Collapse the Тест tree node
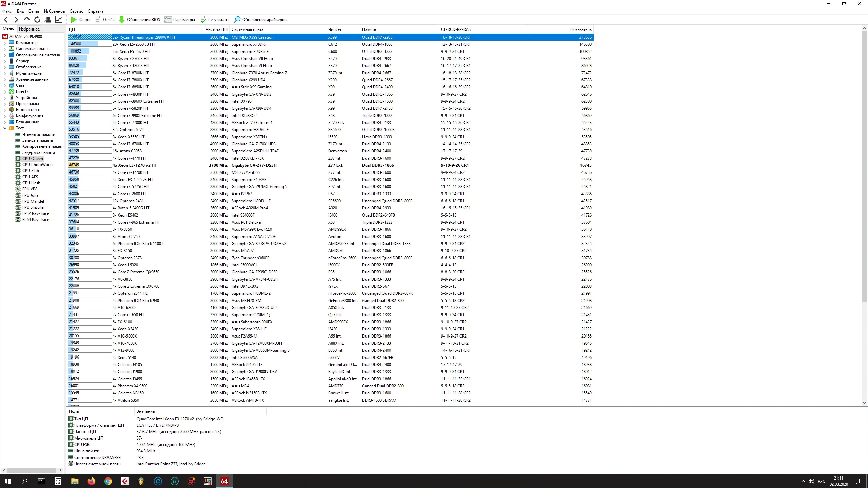 (5, 128)
